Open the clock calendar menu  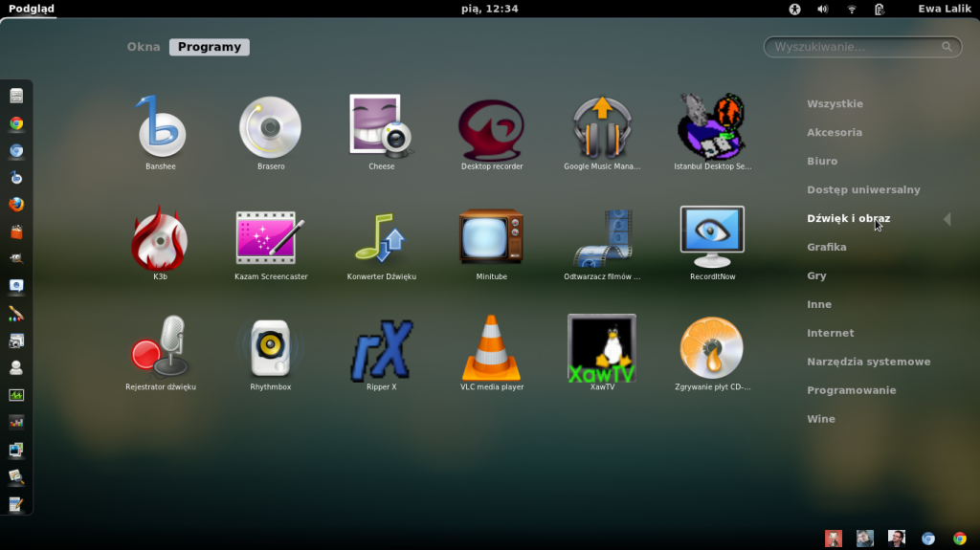pos(489,9)
